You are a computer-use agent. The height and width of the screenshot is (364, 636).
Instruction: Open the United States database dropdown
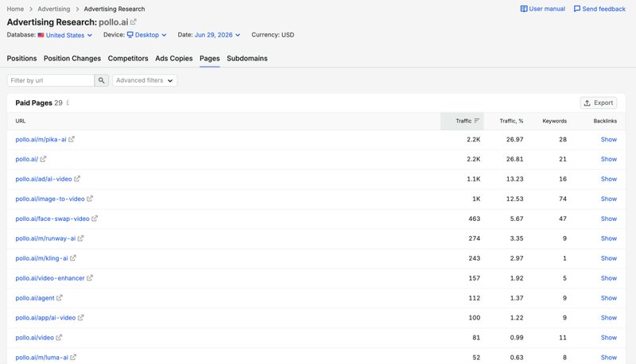click(65, 35)
